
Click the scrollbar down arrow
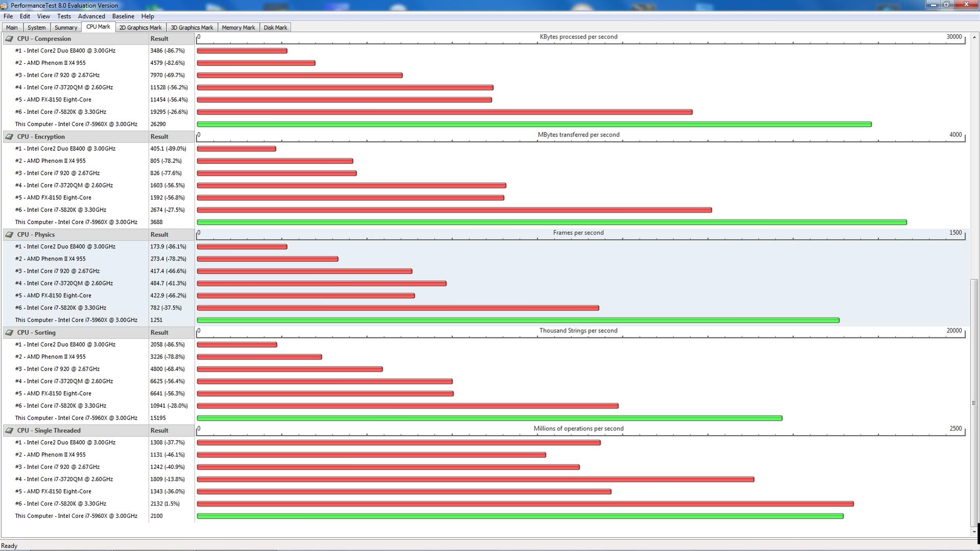[974, 533]
